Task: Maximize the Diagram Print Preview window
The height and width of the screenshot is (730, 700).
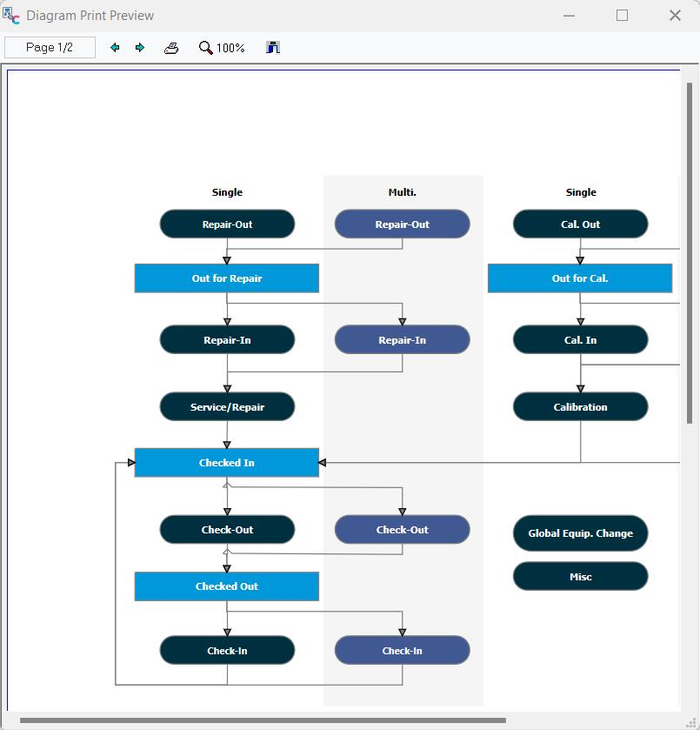Action: (622, 15)
